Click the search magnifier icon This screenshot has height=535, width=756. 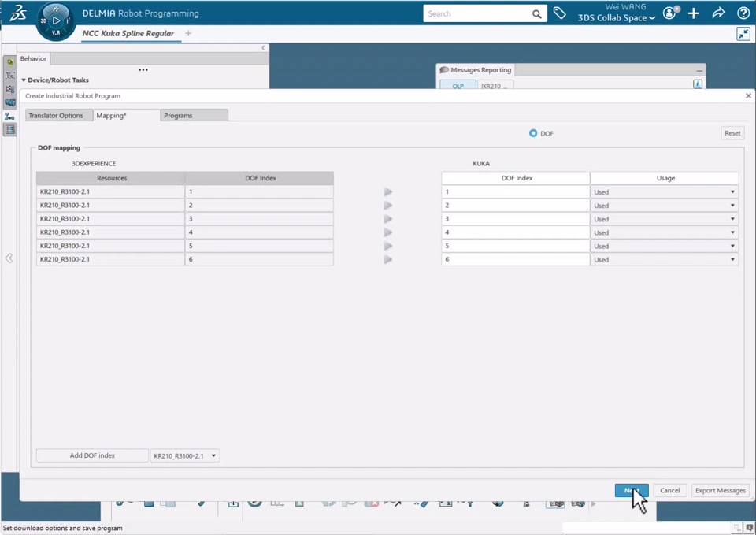pyautogui.click(x=536, y=14)
